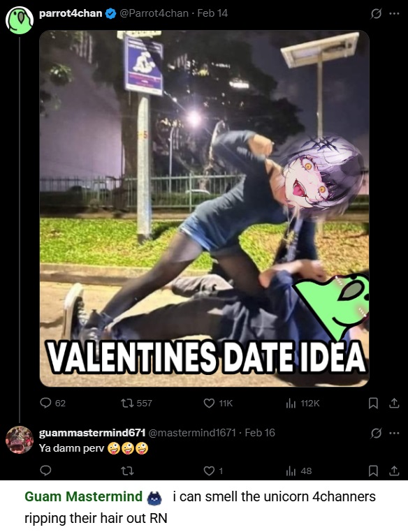Reply to the Valentines Date Idea post
Screen dimensions: 408x532
52,403
